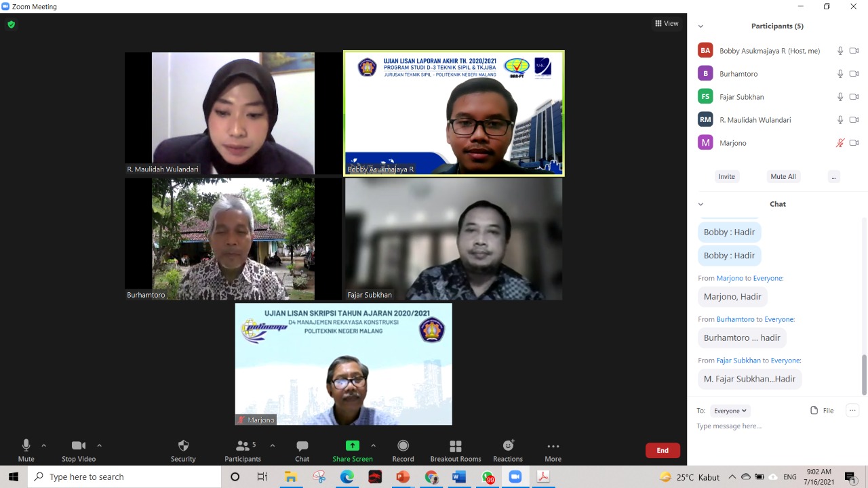Click the red End meeting button
Viewport: 868px width, 488px height.
pos(663,451)
